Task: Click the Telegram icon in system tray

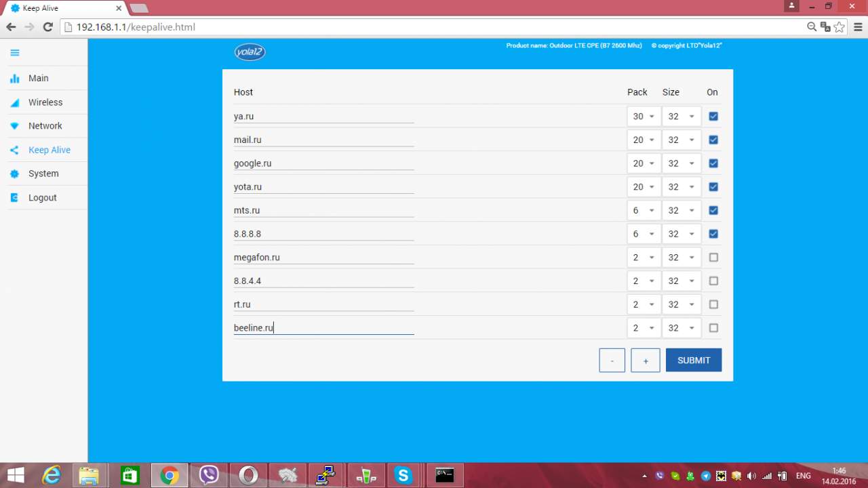Action: pyautogui.click(x=706, y=476)
